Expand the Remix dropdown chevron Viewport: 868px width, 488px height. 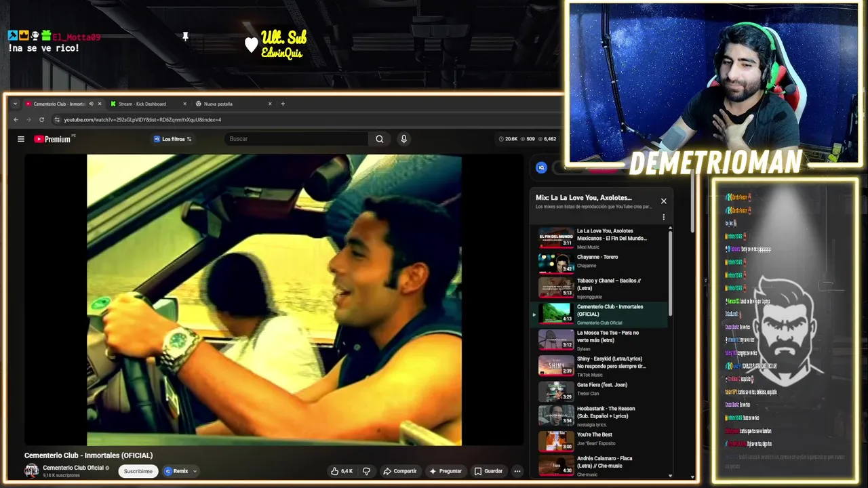click(195, 471)
